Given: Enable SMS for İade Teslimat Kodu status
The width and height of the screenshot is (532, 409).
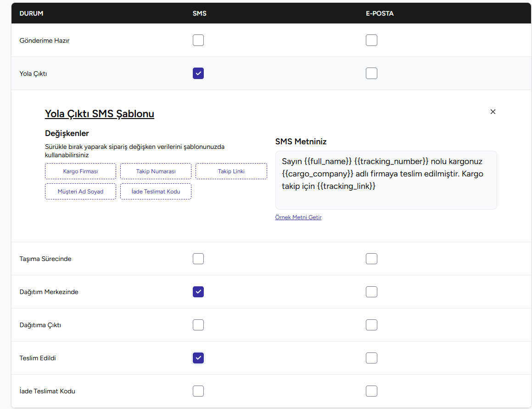Looking at the screenshot, I should (198, 391).
